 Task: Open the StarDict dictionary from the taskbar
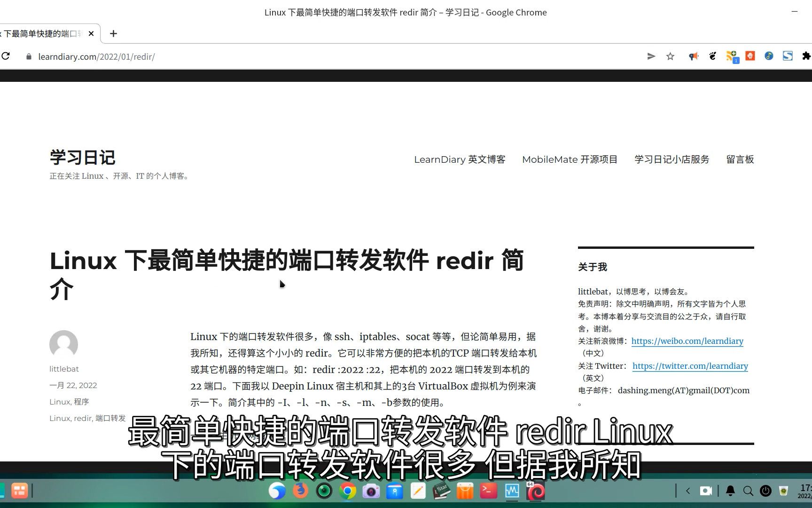[x=441, y=491]
